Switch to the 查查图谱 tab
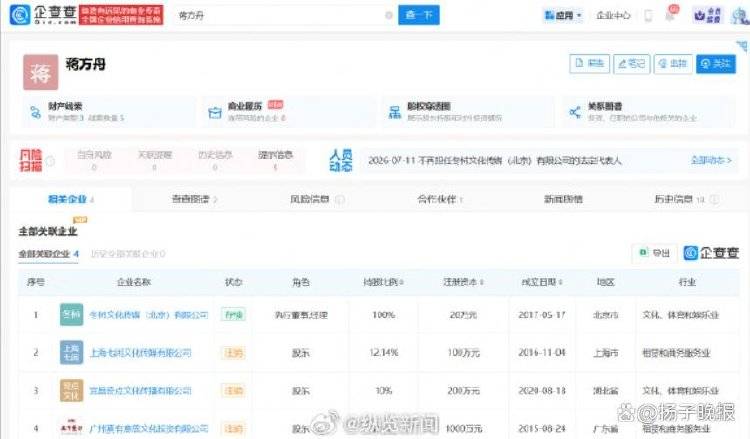Image resolution: width=750 pixels, height=439 pixels. click(194, 199)
